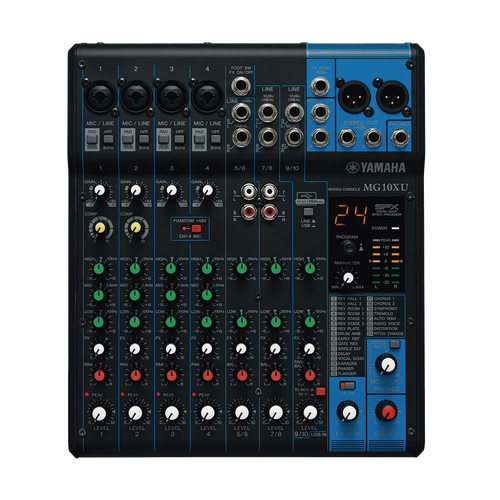Click the channel 4 PEAK indicator LED
The height and width of the screenshot is (500, 500).
(194, 394)
